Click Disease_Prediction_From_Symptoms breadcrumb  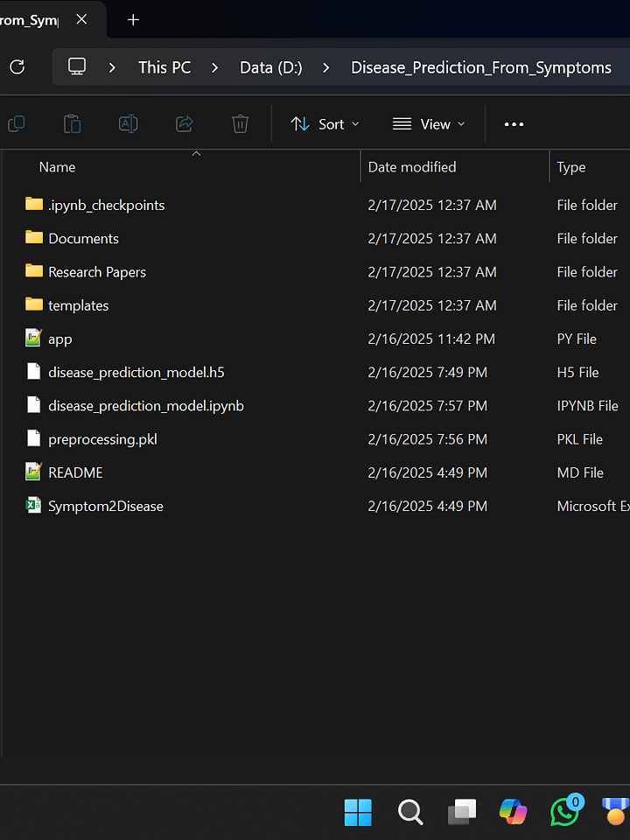[x=481, y=67]
